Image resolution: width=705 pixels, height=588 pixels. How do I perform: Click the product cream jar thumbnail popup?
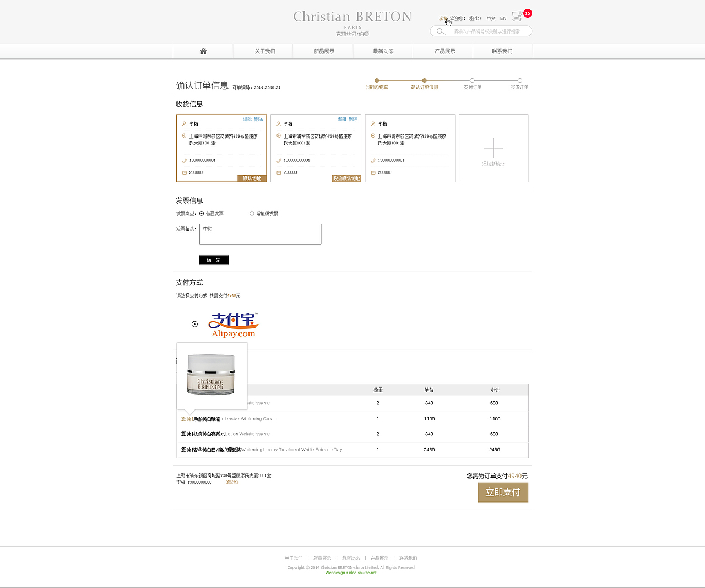[x=212, y=375]
